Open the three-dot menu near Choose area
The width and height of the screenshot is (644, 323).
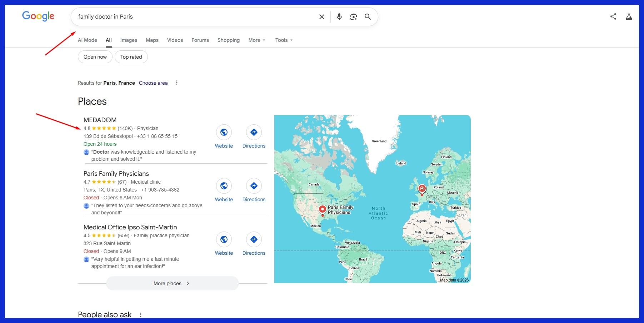click(176, 83)
